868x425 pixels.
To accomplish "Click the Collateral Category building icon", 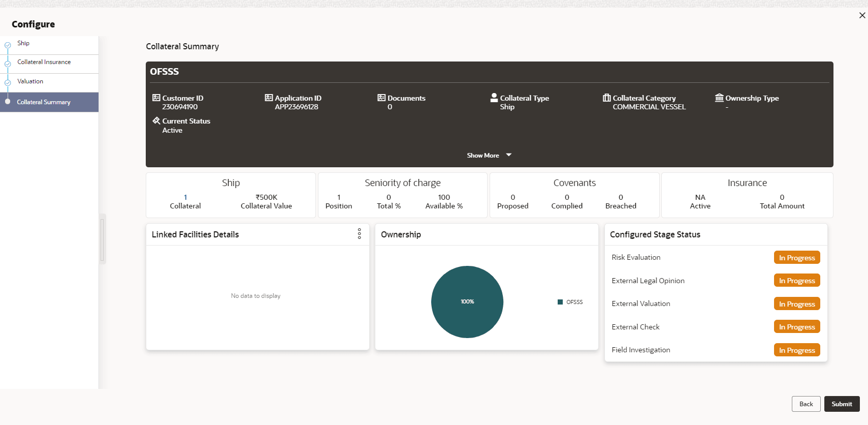I will point(606,98).
